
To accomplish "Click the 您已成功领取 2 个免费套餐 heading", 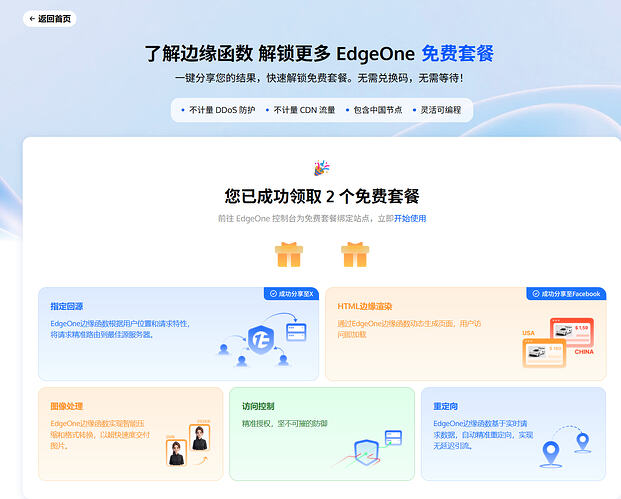I will [x=322, y=196].
